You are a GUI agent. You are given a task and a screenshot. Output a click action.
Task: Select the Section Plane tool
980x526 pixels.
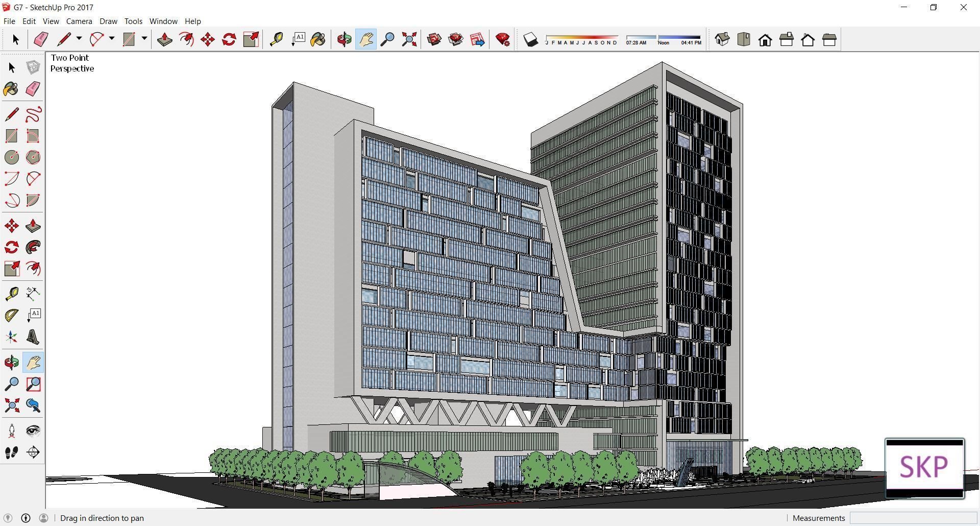[33, 452]
